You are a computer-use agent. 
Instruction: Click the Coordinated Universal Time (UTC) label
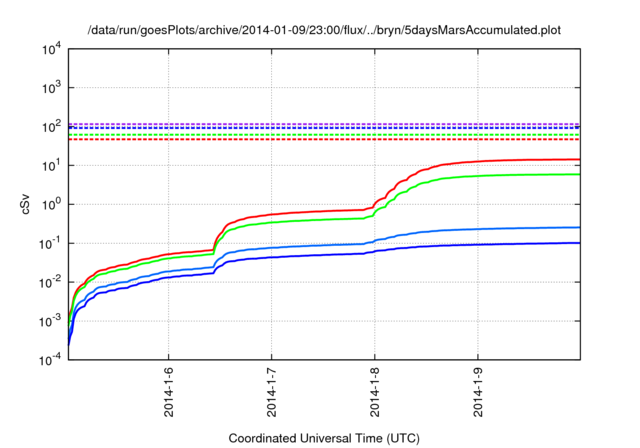[x=324, y=438]
